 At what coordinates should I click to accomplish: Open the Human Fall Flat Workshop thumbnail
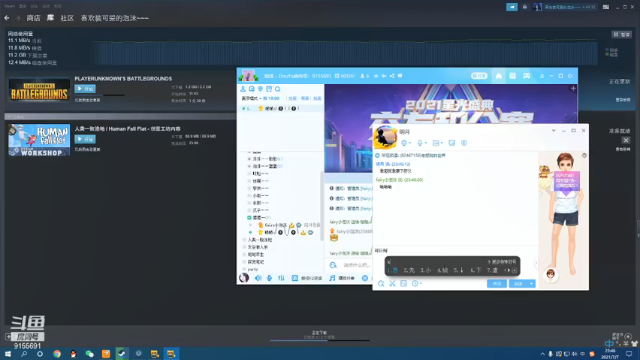coord(39,140)
